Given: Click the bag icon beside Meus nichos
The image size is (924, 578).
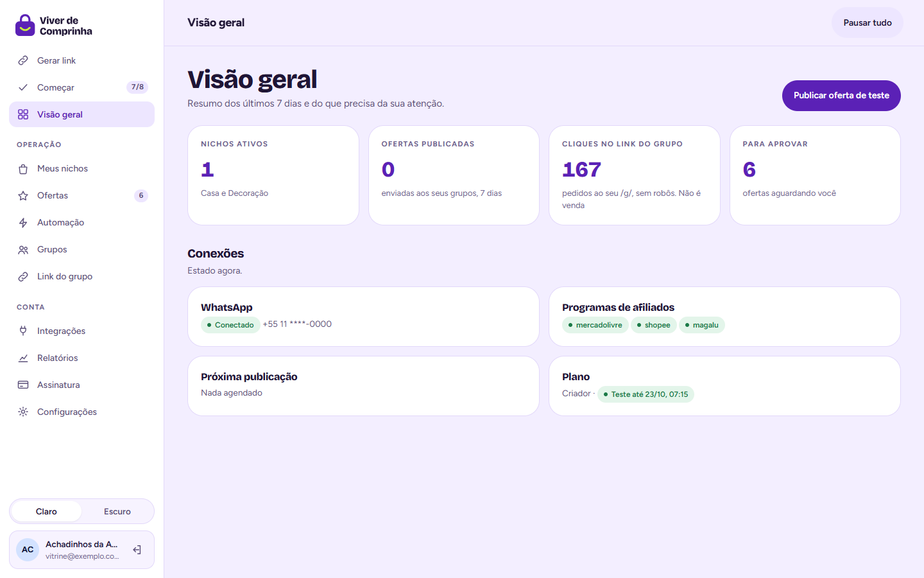Looking at the screenshot, I should point(23,169).
